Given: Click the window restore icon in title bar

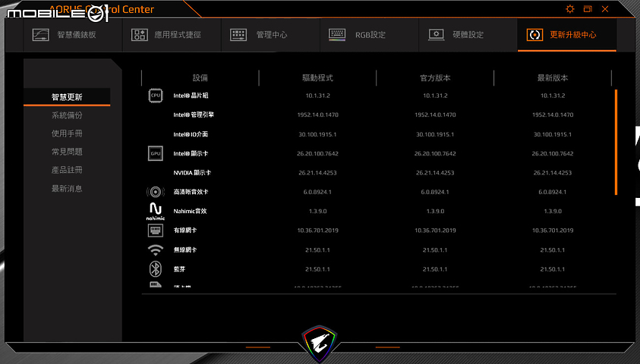Looking at the screenshot, I should coord(588,9).
